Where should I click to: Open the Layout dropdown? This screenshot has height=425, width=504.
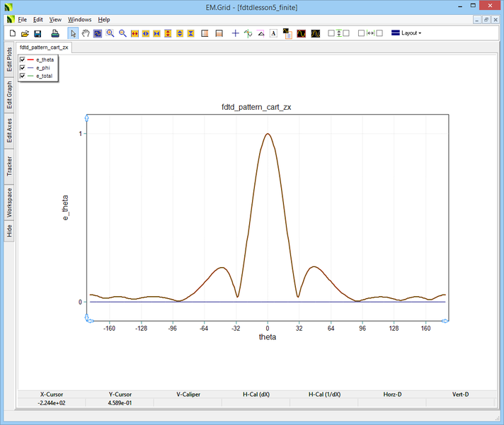pos(406,33)
